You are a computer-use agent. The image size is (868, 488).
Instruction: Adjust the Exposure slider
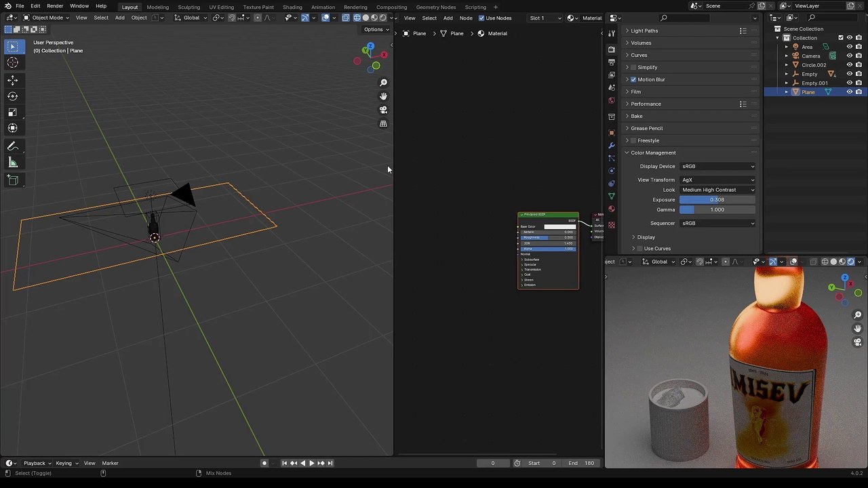(717, 200)
